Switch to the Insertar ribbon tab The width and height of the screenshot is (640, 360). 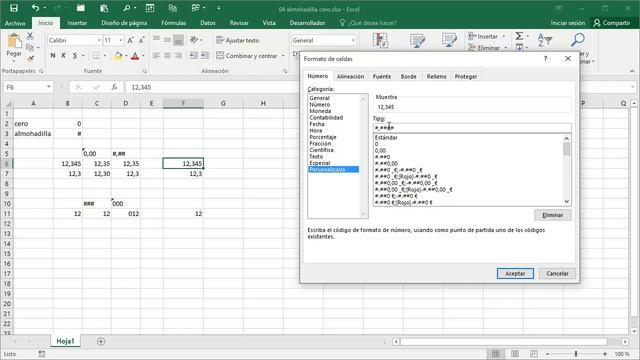[77, 23]
